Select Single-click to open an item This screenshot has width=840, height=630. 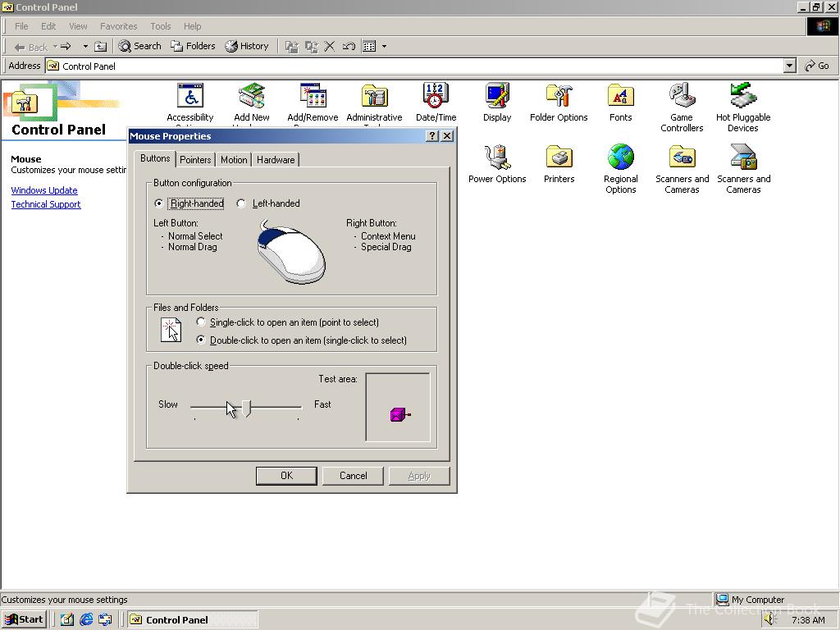201,322
